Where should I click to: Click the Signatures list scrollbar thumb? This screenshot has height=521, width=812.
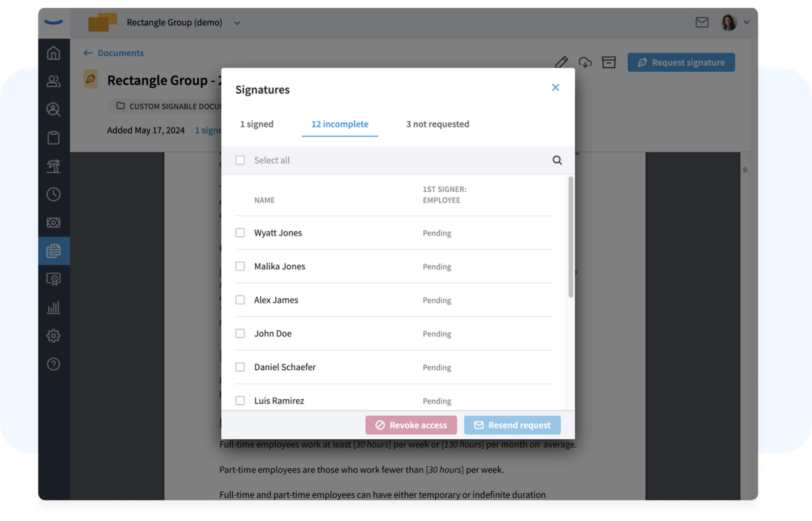(571, 237)
